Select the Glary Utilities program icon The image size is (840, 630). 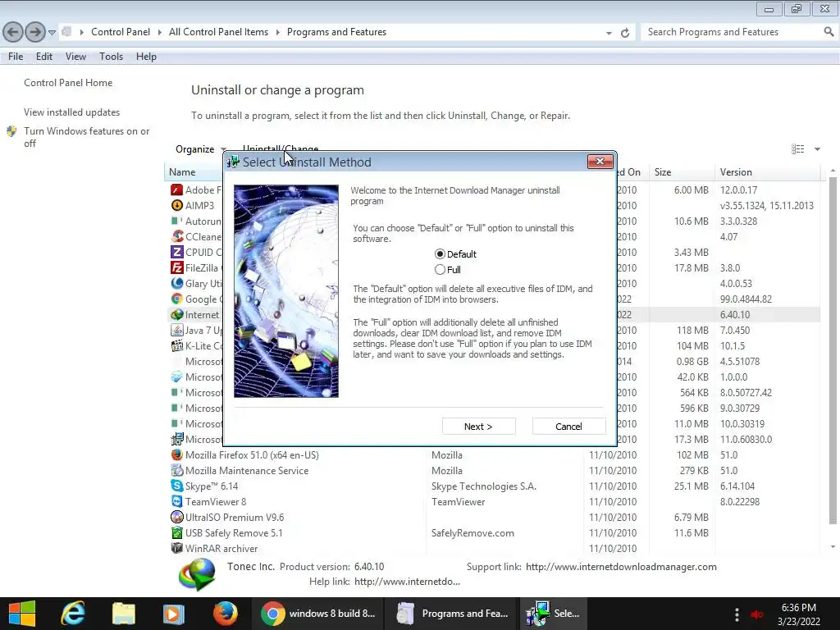177,283
